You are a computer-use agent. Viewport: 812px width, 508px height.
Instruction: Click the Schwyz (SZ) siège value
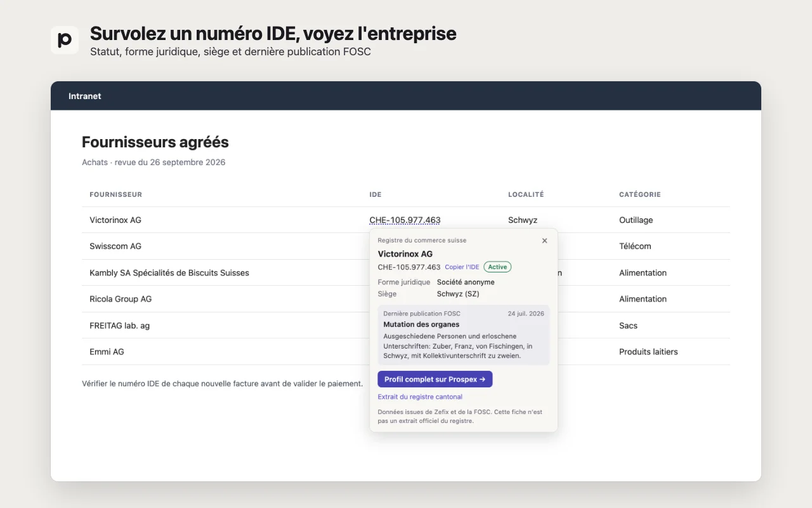(x=458, y=294)
